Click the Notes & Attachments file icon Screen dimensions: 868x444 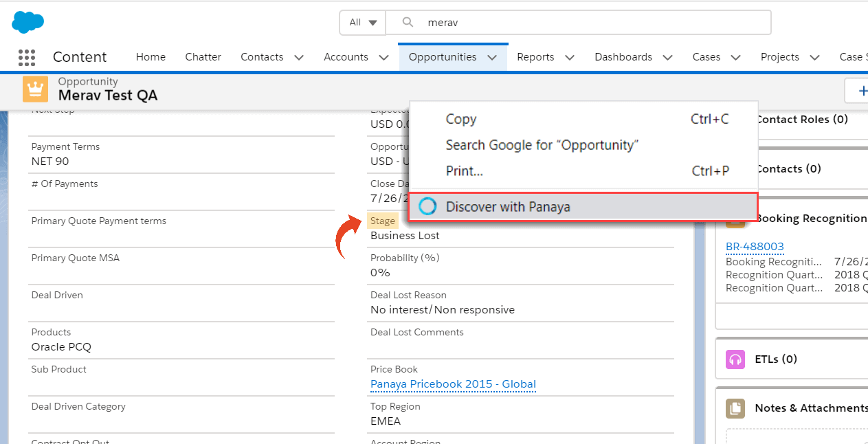click(735, 408)
